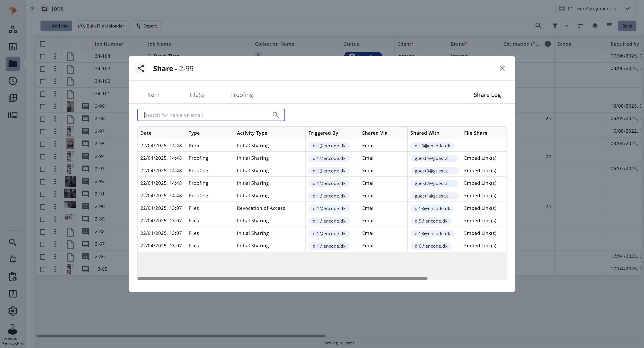Check the checkbox for job 2-95
The height and width of the screenshot is (348, 644).
click(x=43, y=144)
